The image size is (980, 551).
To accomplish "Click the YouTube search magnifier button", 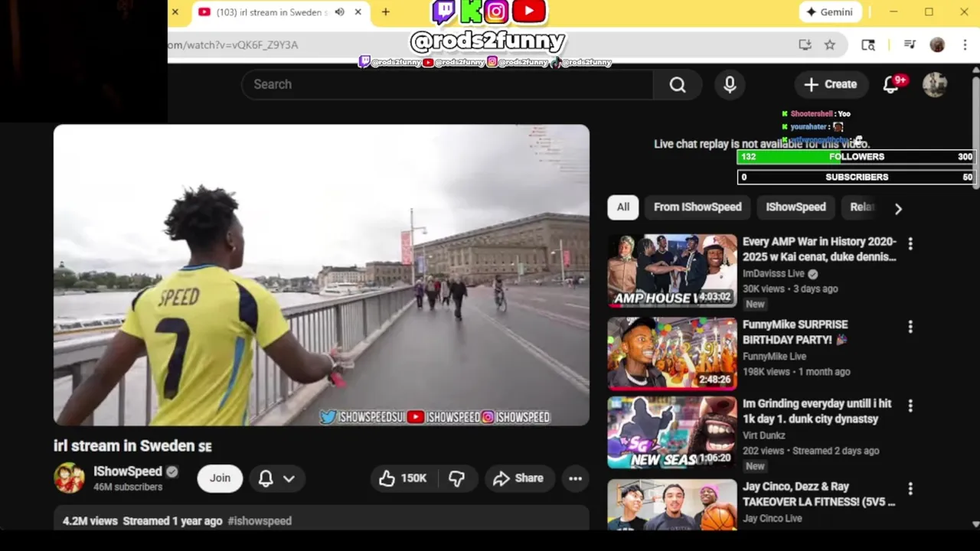I will tap(678, 84).
